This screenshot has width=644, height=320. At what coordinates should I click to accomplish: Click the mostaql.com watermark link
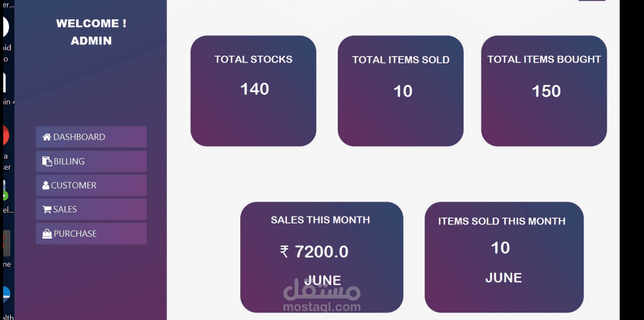click(322, 307)
